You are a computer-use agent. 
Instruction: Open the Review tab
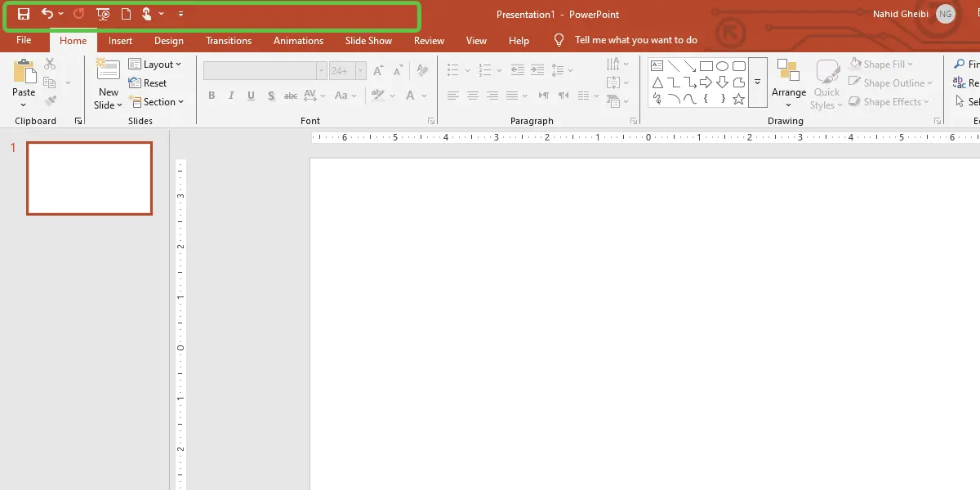coord(429,41)
